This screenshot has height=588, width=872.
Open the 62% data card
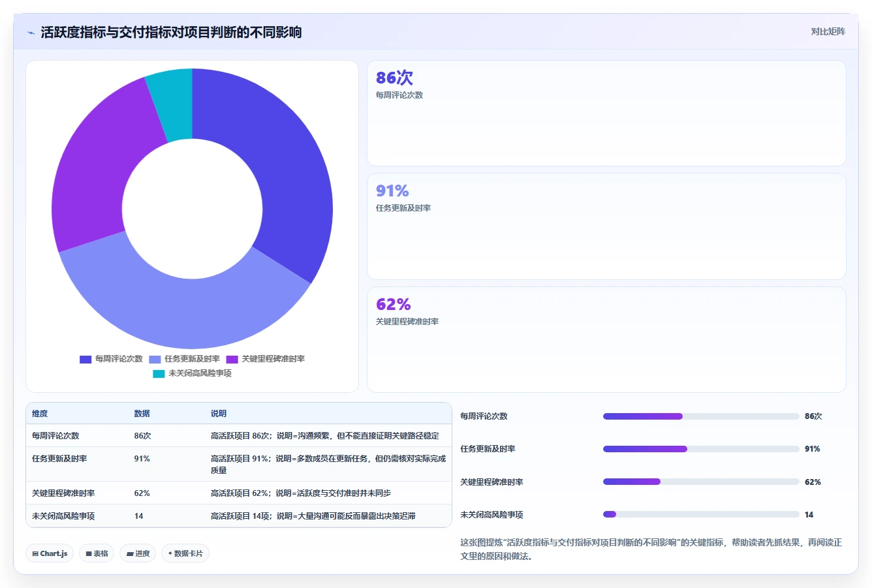pos(606,340)
